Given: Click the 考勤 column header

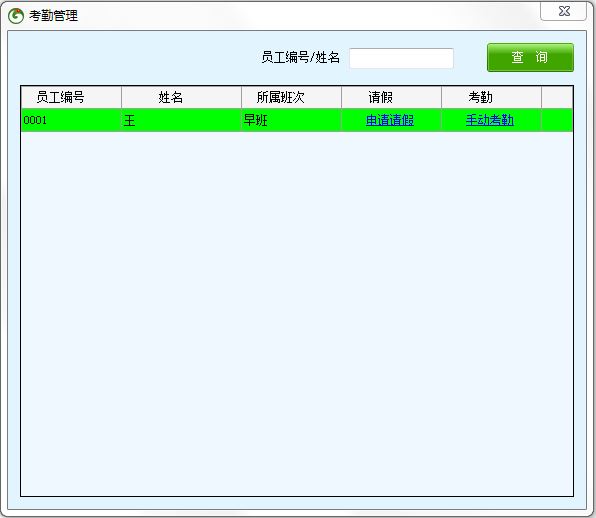Looking at the screenshot, I should (x=491, y=97).
